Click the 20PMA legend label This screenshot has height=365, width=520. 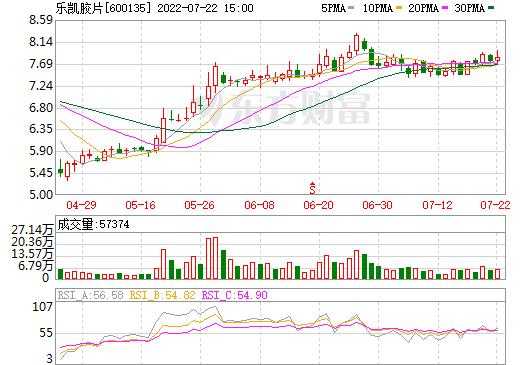tap(423, 8)
